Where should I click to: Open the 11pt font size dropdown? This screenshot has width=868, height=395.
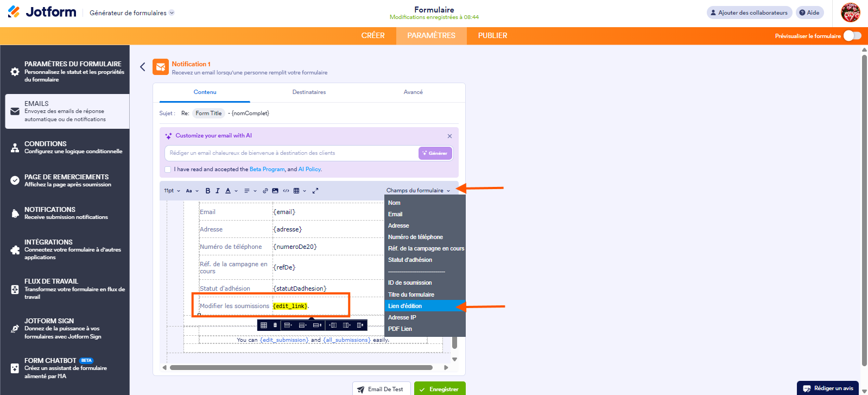(x=172, y=191)
